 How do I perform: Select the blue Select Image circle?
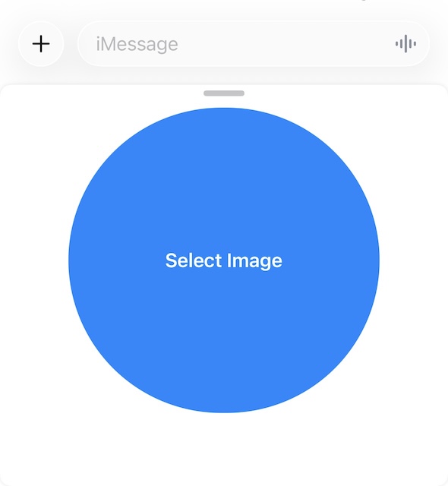224,260
